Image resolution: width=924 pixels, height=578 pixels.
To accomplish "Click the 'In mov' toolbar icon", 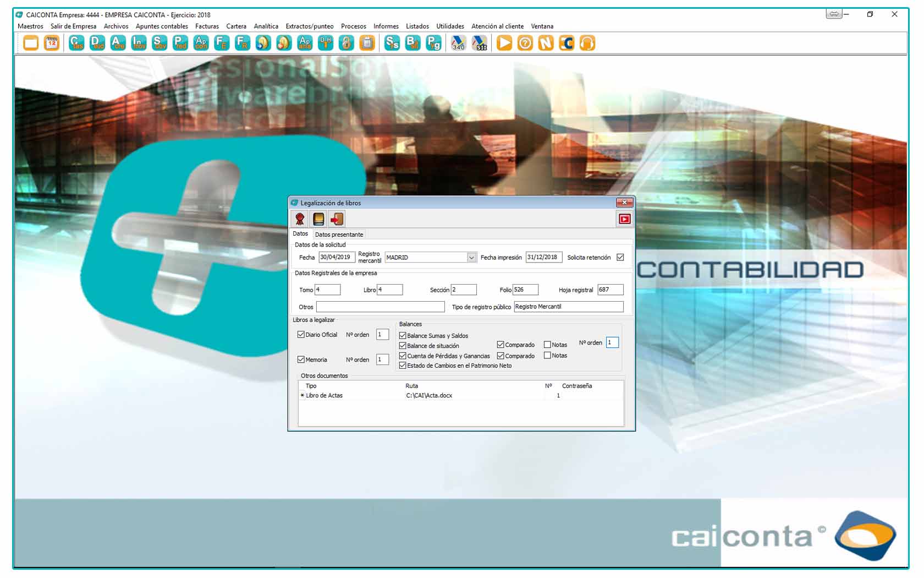I will point(139,43).
